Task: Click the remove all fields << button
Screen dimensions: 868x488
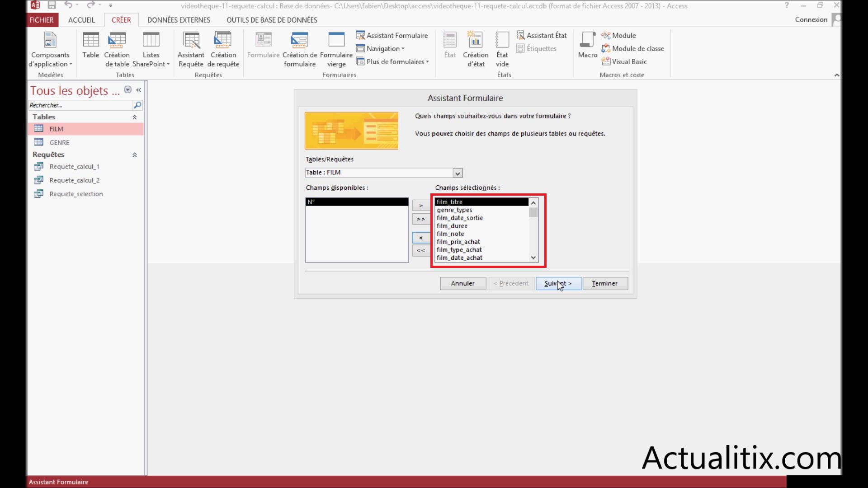Action: point(421,250)
